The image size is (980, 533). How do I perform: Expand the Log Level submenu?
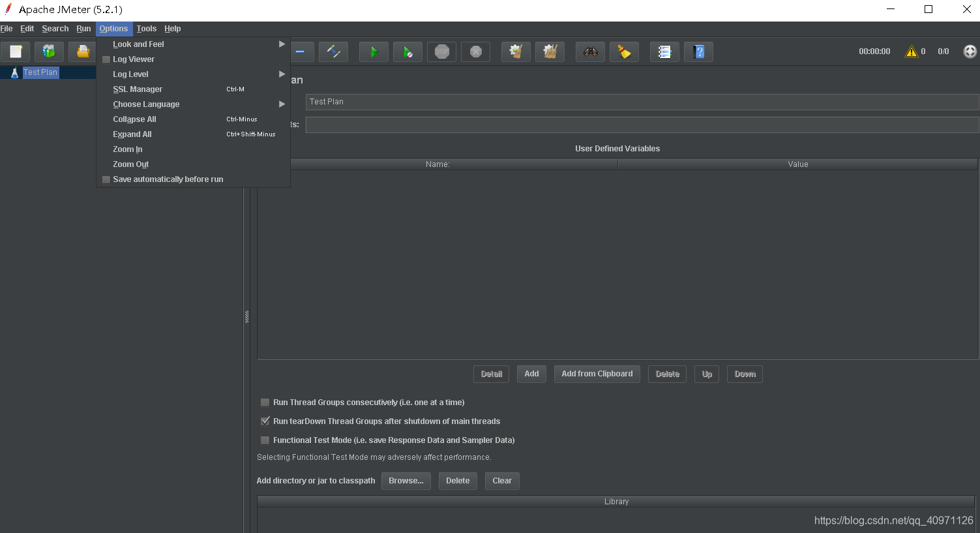[x=193, y=74]
